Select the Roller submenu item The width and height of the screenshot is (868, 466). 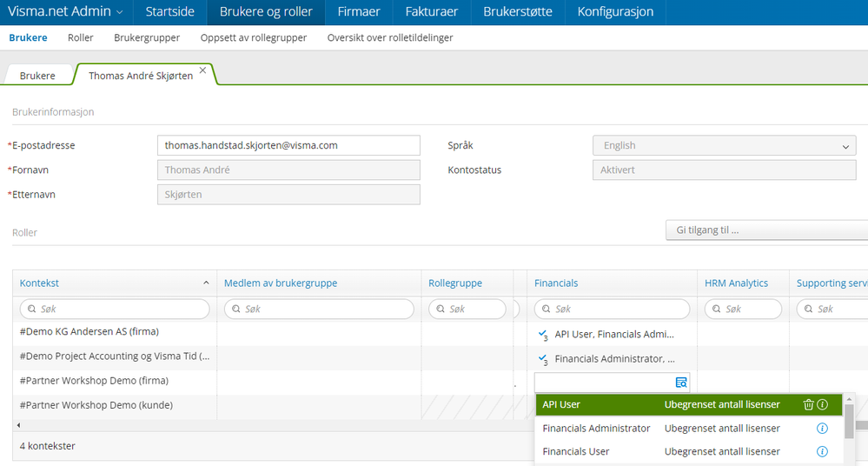click(x=80, y=37)
